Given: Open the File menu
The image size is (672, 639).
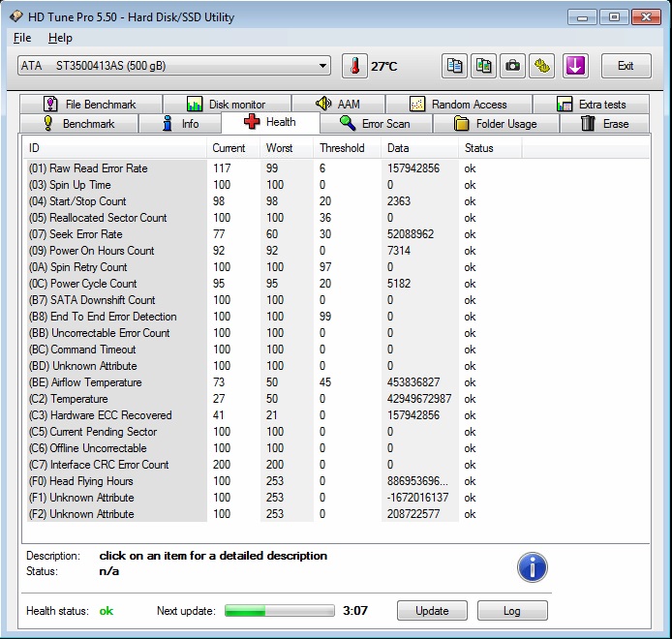Looking at the screenshot, I should 22,38.
